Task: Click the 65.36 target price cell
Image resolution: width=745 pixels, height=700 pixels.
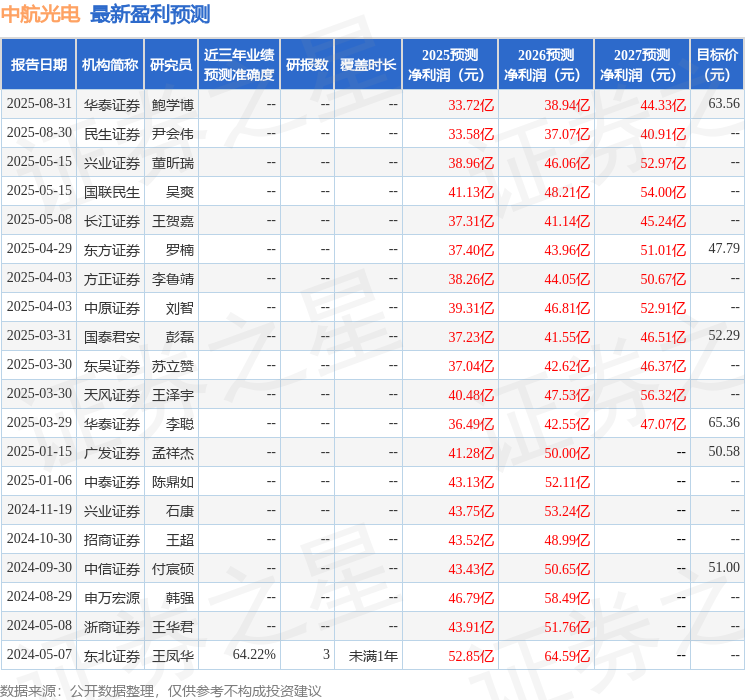Action: 723,424
